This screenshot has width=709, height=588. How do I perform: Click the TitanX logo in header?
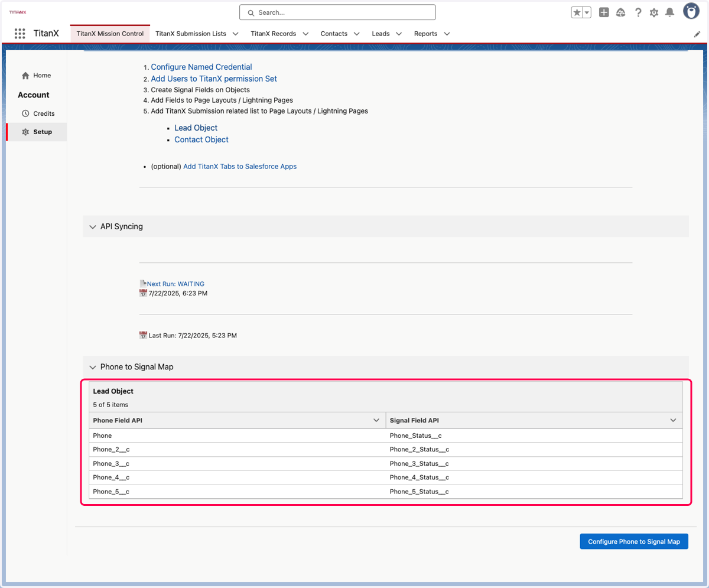tap(18, 12)
